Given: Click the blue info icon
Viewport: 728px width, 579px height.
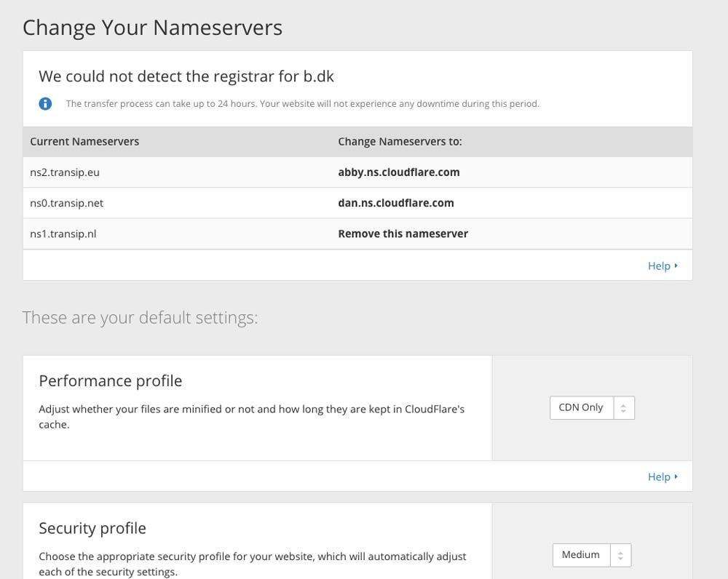Looking at the screenshot, I should click(x=45, y=103).
